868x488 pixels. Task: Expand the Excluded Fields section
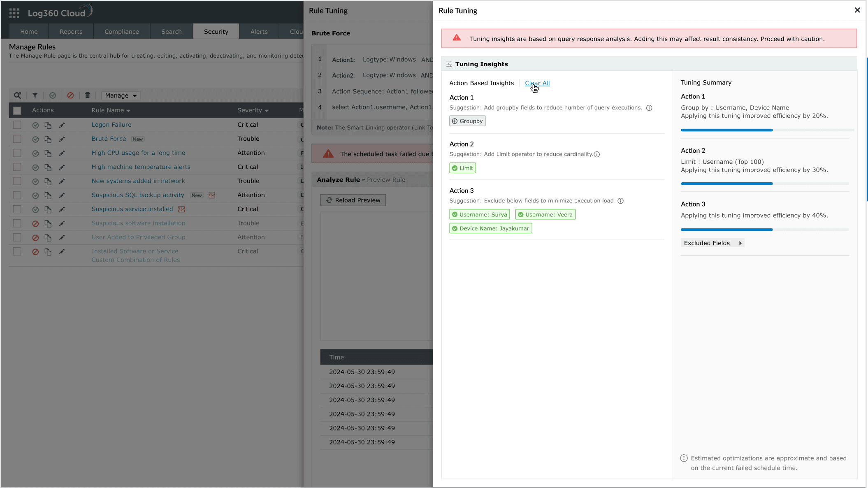tap(713, 243)
